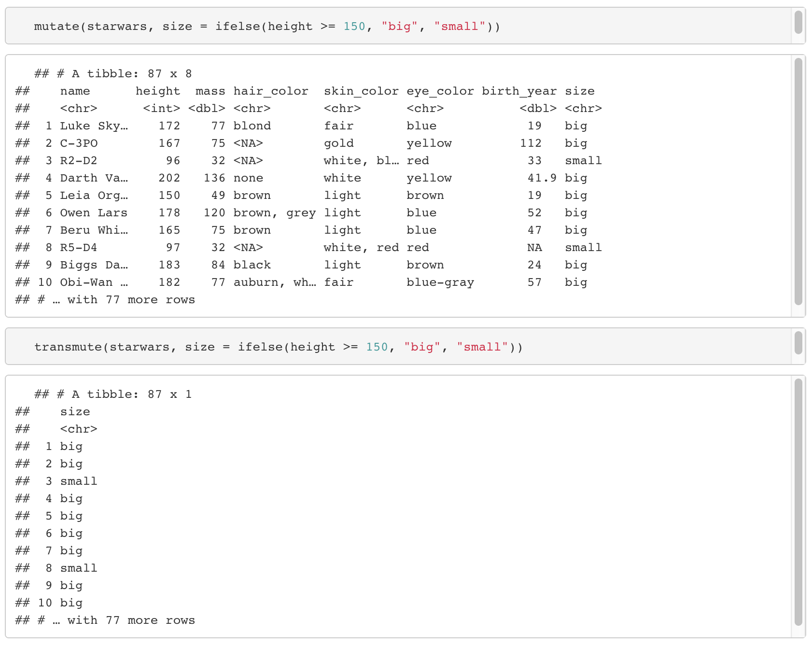Click the text 'A tibble: 87 x 8'
The width and height of the screenshot is (812, 647).
click(x=132, y=73)
